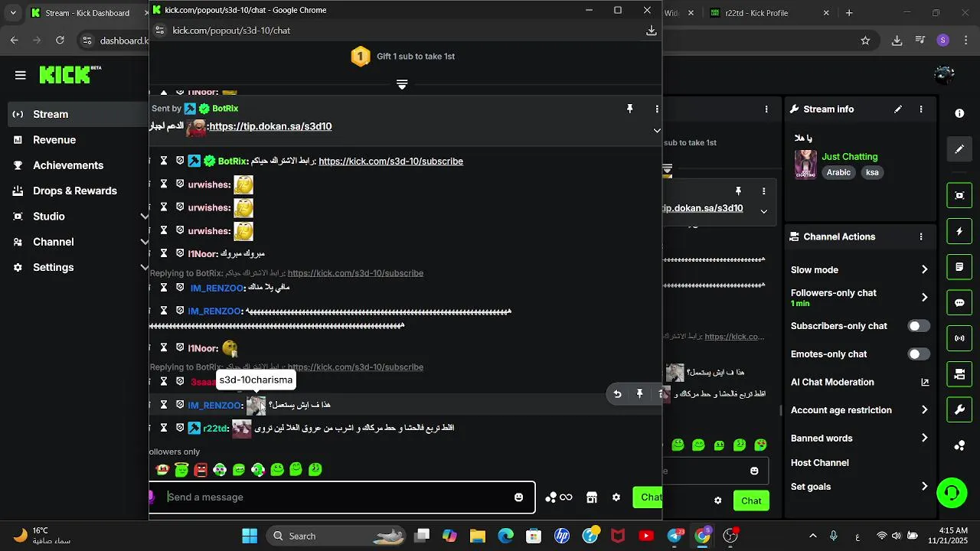Open the kick.com/s3d-10/subscribe link from BotRix
This screenshot has height=551, width=980.
click(x=390, y=161)
